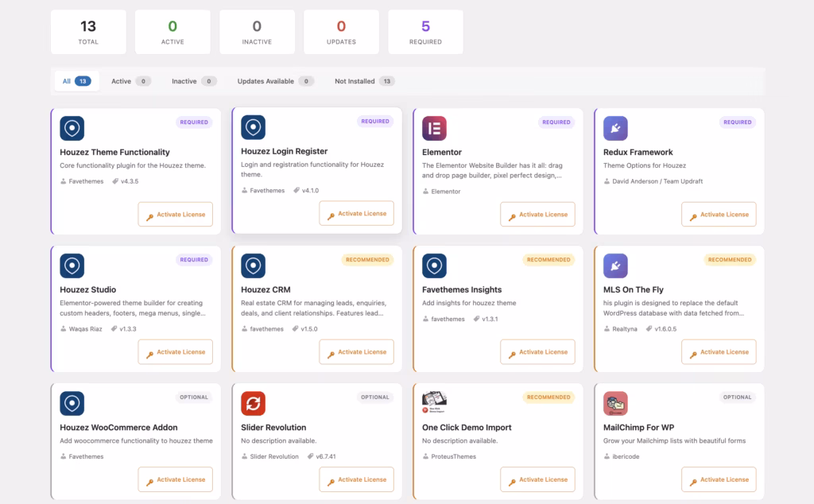Click the Slider Revolution refresh-arrows icon

(254, 403)
